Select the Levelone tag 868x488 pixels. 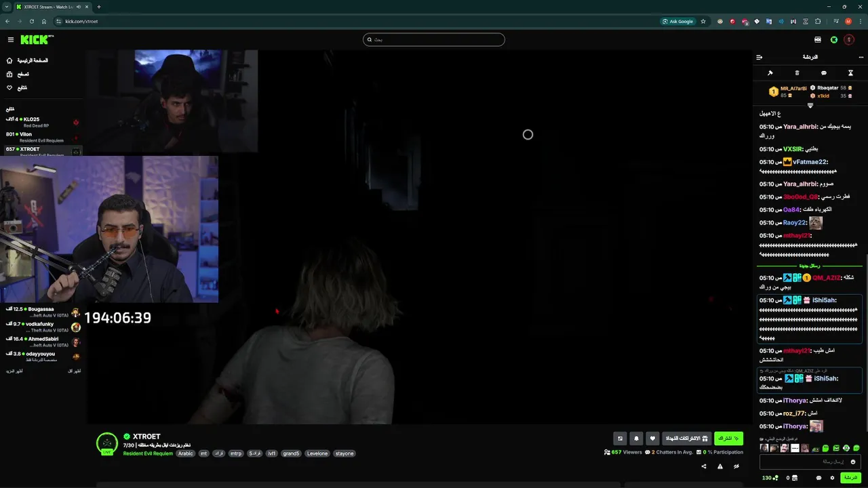tap(317, 453)
